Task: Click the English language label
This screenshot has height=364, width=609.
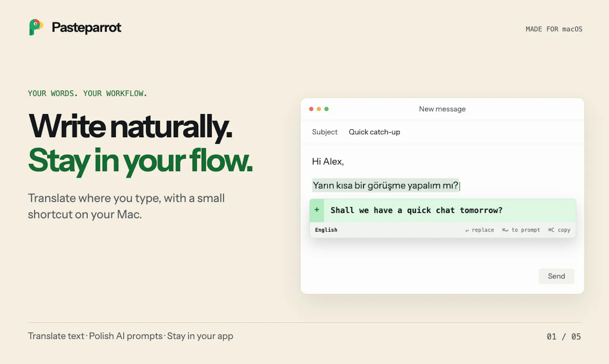Action: click(326, 230)
